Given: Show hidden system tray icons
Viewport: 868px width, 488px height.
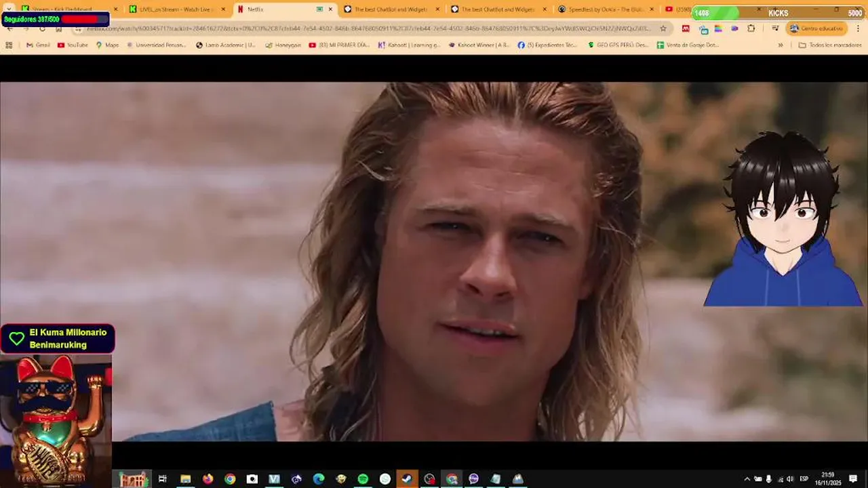Looking at the screenshot, I should click(747, 479).
